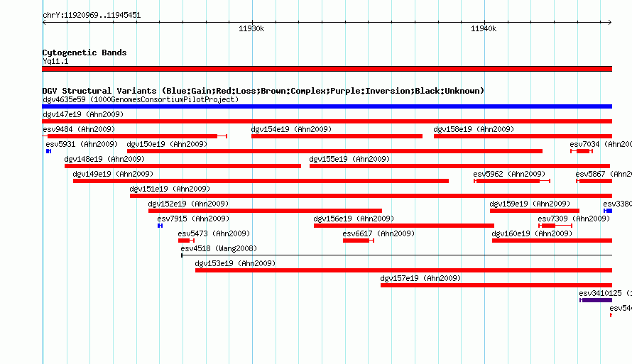Click the small blue esv3380 gain marker
The height and width of the screenshot is (364, 632).
point(608,211)
